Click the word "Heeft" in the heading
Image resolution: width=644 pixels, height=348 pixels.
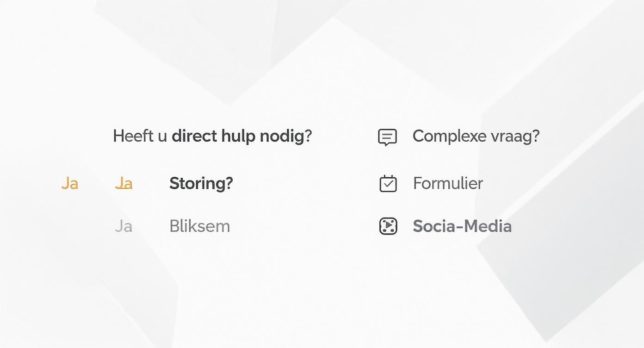coord(133,136)
